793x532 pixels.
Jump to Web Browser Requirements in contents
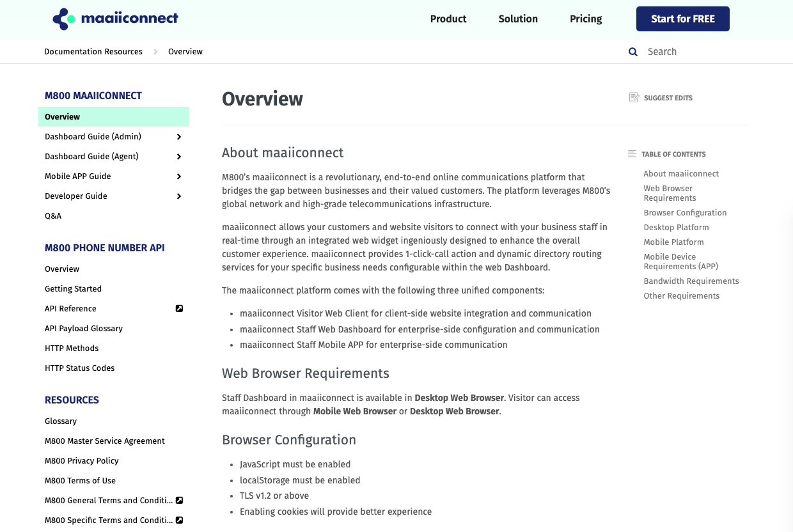pyautogui.click(x=670, y=193)
